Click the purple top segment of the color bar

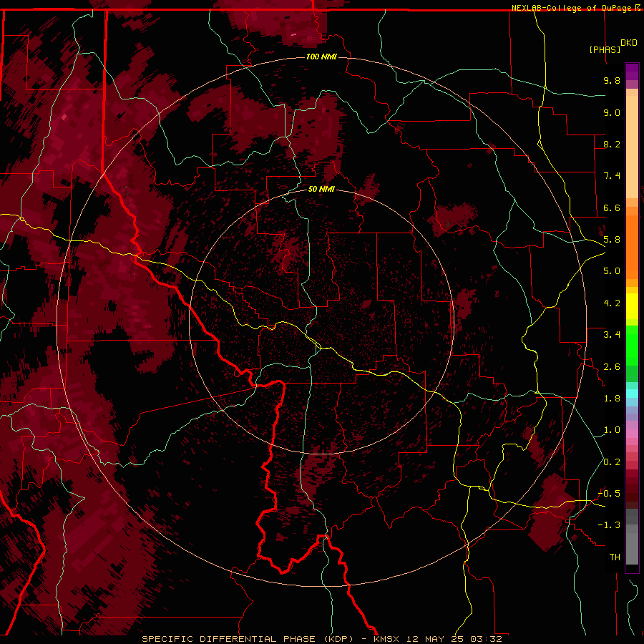click(x=632, y=72)
